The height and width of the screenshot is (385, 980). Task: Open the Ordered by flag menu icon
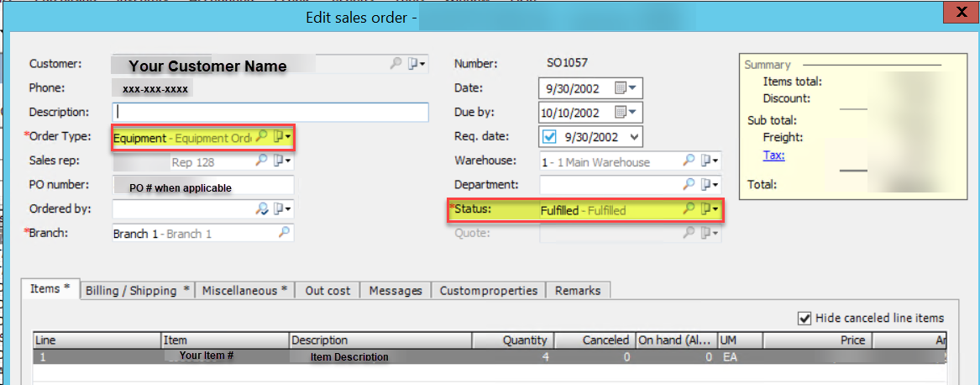(283, 208)
